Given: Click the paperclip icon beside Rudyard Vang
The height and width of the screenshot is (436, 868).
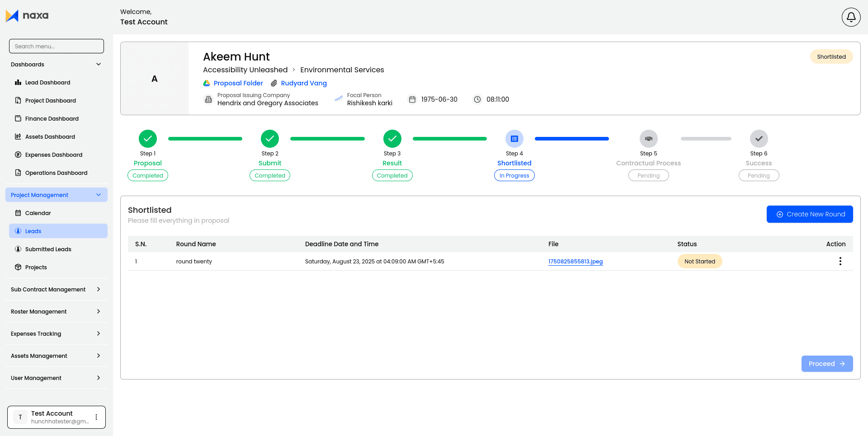Looking at the screenshot, I should point(274,83).
